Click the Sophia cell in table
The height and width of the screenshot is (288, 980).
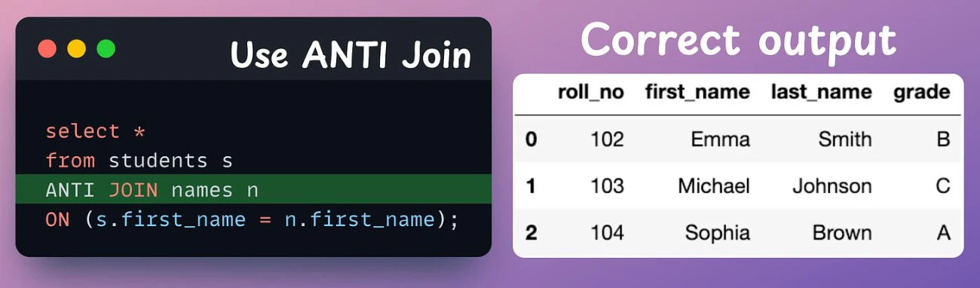click(718, 233)
